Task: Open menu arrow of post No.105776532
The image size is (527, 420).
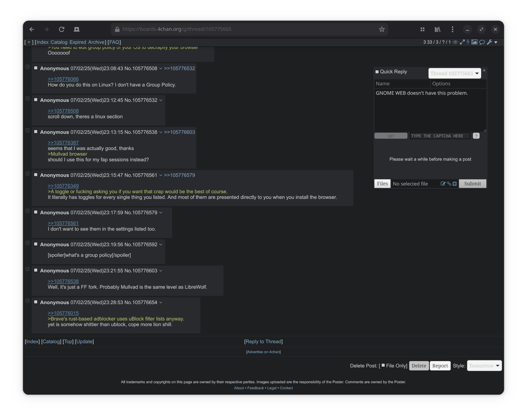Action: [161, 100]
